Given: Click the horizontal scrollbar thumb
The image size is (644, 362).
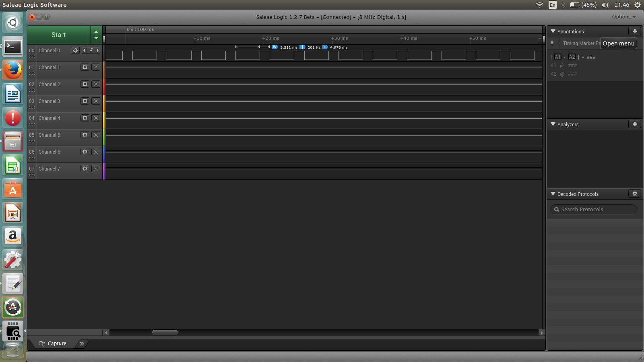Looking at the screenshot, I should (165, 332).
